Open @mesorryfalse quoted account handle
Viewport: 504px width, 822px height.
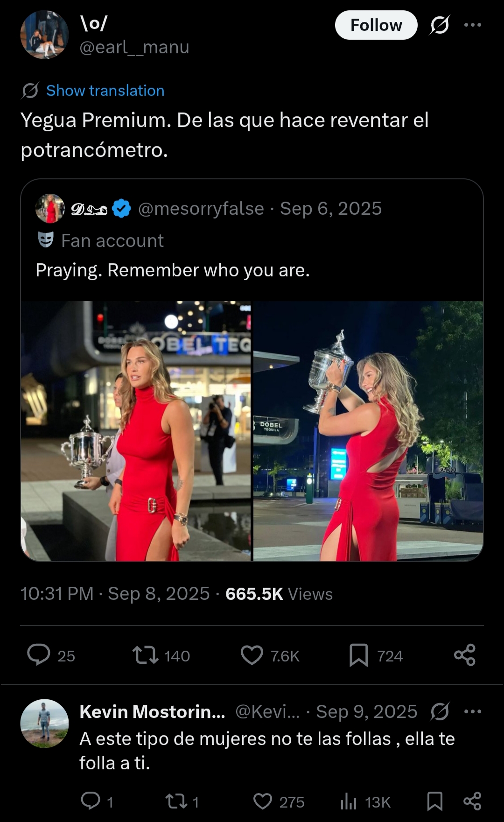pyautogui.click(x=201, y=209)
